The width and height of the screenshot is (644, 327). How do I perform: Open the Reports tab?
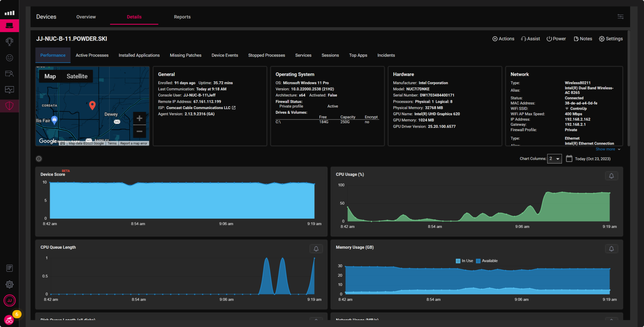click(182, 17)
